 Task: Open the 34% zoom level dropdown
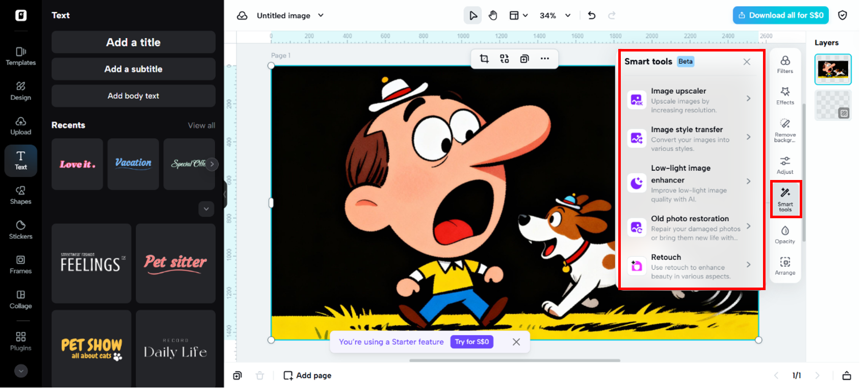(x=555, y=16)
